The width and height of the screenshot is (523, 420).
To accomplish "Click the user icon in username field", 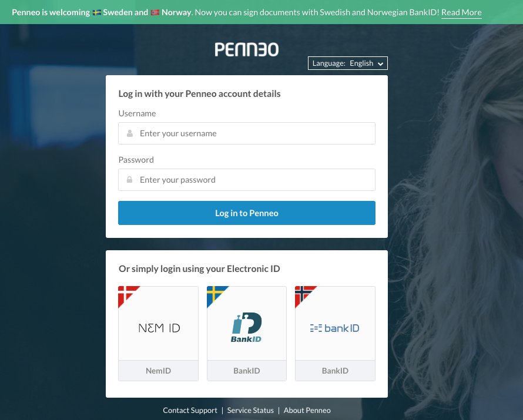I will pos(130,133).
